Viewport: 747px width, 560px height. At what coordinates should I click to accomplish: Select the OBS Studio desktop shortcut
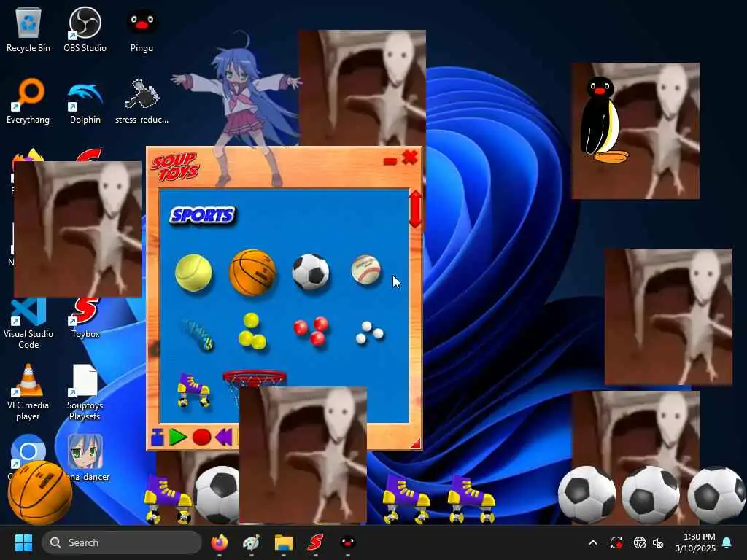pos(85,31)
